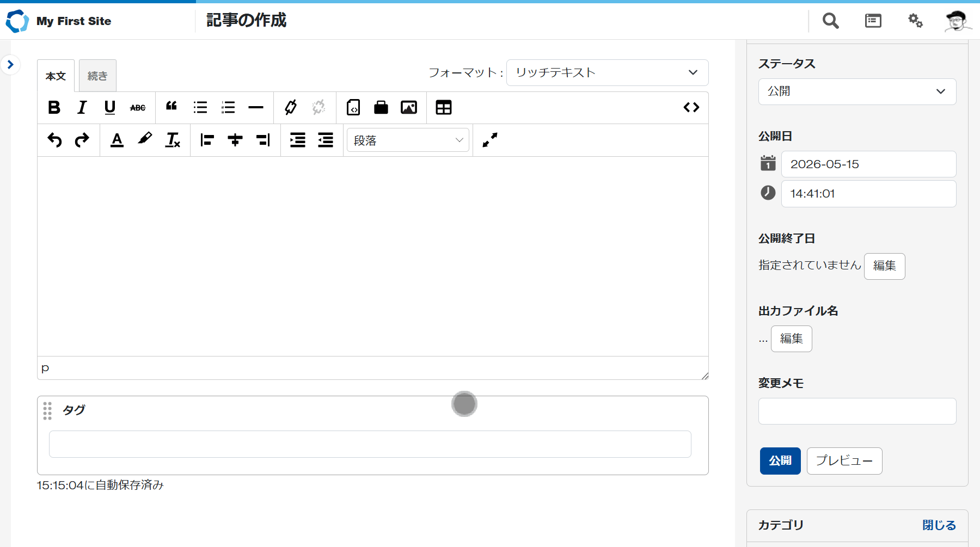Toggle italic formatting
Screen dimensions: 980x547
click(x=82, y=107)
